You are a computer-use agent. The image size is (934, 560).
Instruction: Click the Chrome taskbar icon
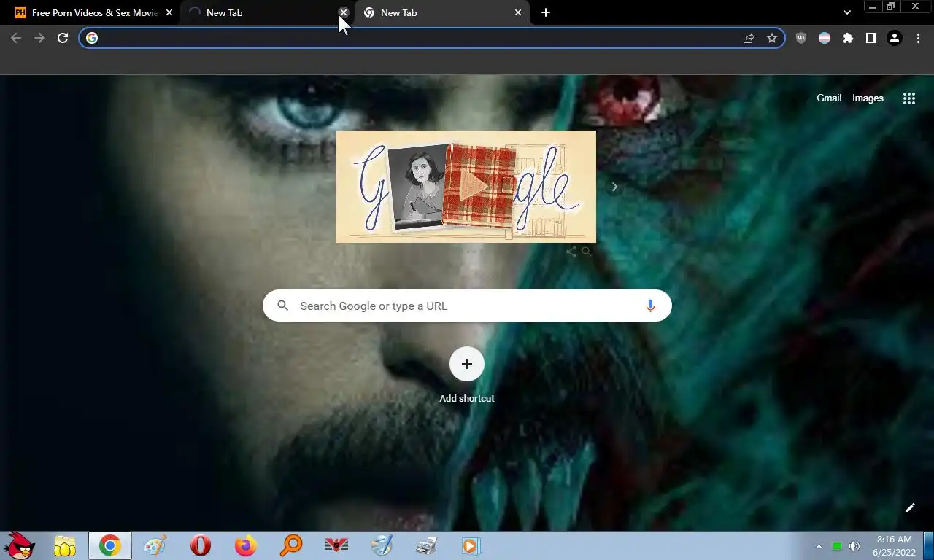(x=110, y=545)
